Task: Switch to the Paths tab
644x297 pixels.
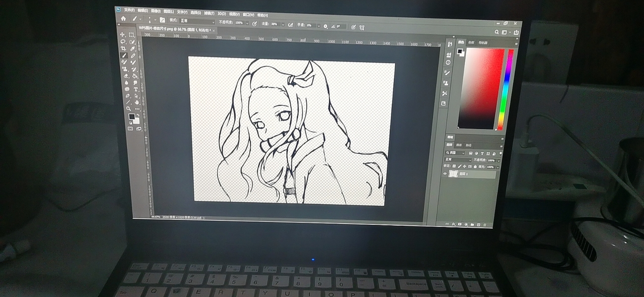Action: (468, 146)
